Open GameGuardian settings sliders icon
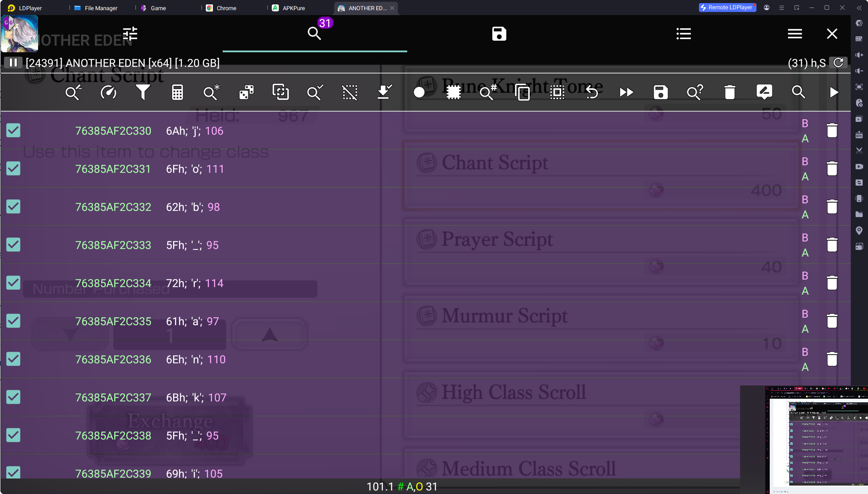 tap(130, 34)
